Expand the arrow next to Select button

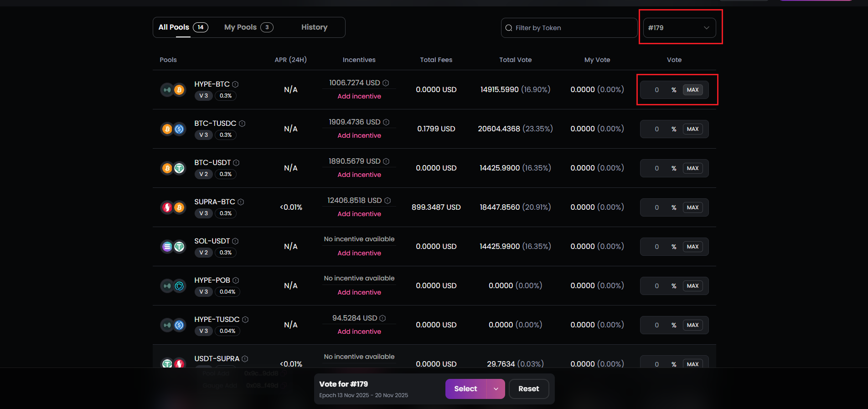496,389
